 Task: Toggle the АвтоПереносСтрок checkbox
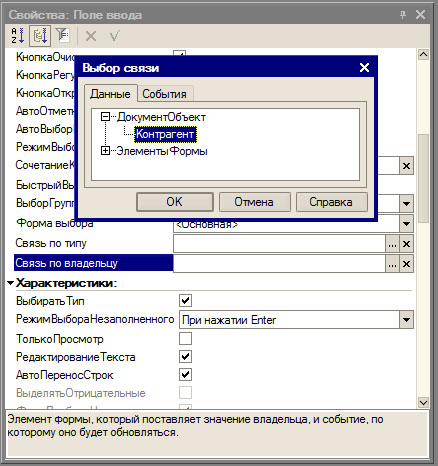click(185, 374)
